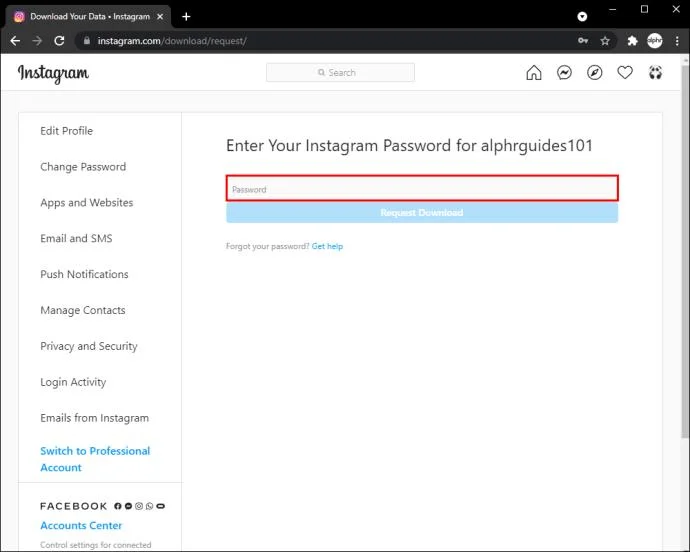
Task: Open Privacy and Security settings
Action: [89, 346]
